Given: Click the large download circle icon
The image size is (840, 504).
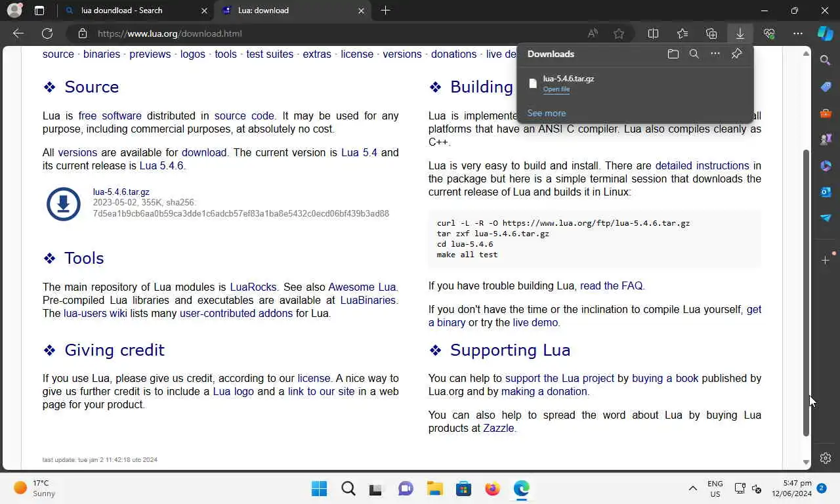Looking at the screenshot, I should [64, 203].
